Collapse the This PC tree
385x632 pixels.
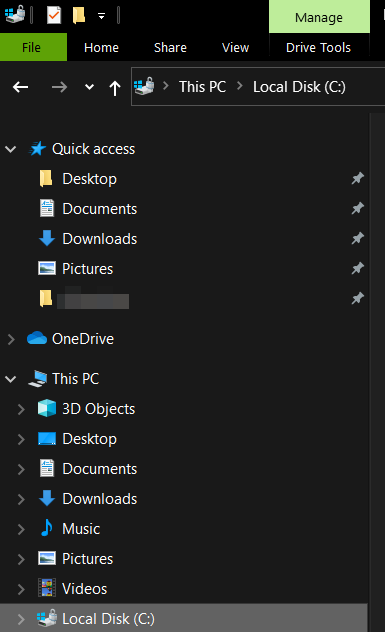[10, 379]
